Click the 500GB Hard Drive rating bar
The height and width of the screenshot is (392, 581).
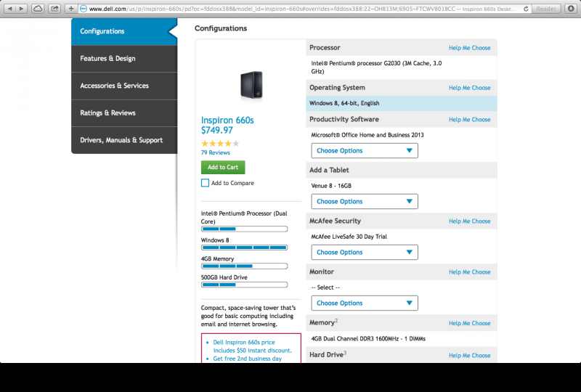coord(244,285)
